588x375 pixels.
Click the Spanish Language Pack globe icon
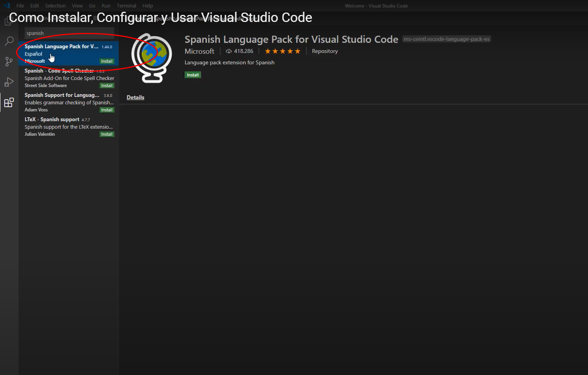point(152,58)
